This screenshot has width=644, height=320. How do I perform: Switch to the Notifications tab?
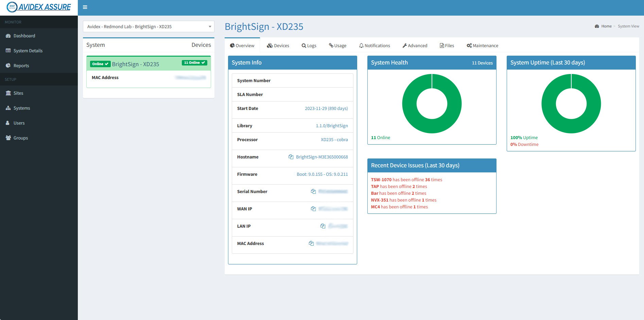(x=375, y=45)
